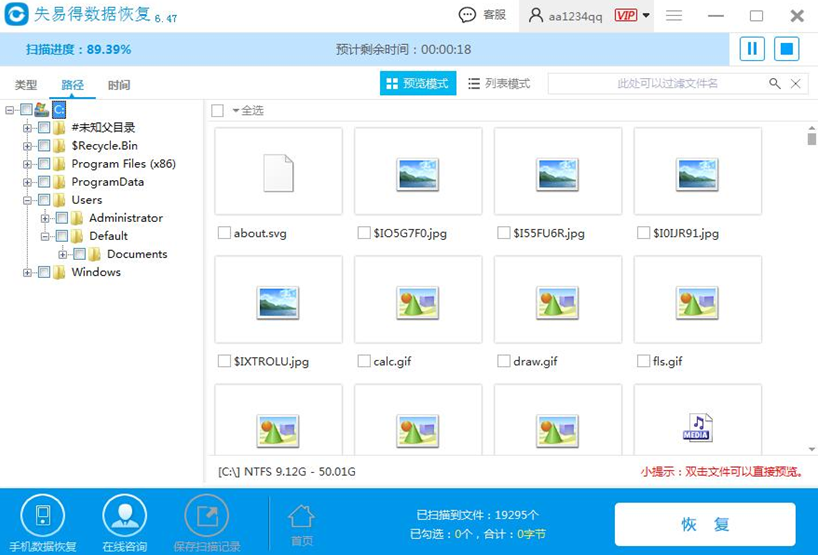Click the draw.gif thumbnail
Viewport: 818px width, 555px height.
[558, 299]
